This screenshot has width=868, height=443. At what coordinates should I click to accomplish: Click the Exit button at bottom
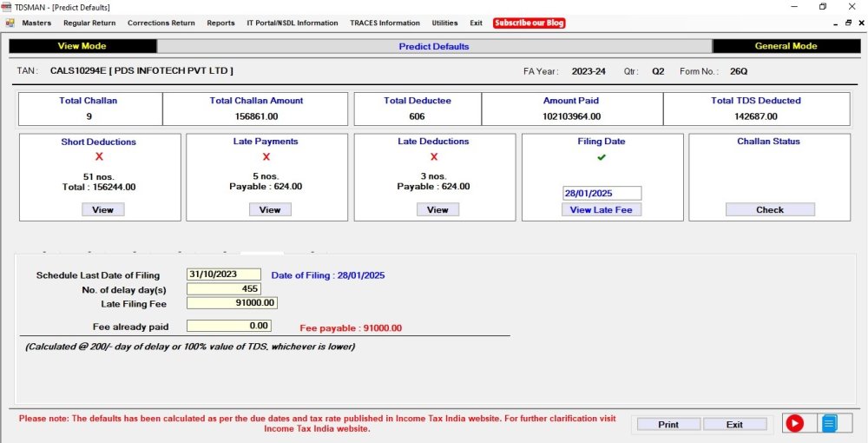pos(734,425)
